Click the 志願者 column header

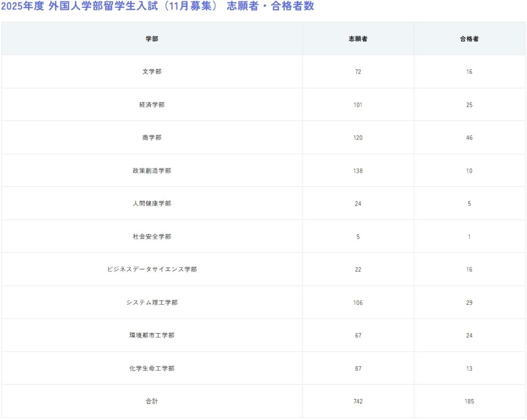[358, 39]
